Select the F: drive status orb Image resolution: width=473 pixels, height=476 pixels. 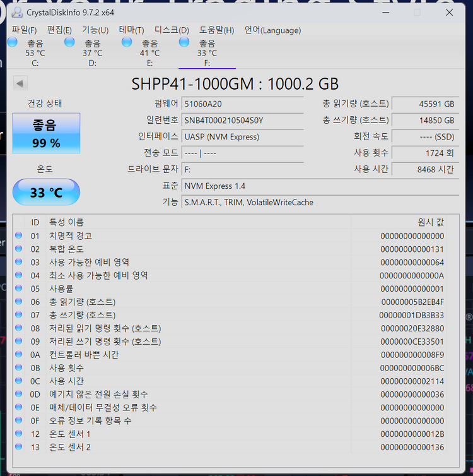184,42
